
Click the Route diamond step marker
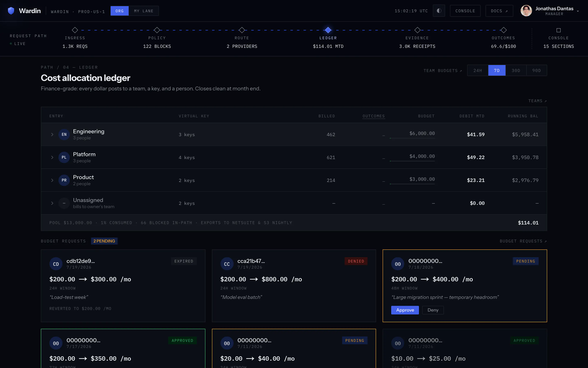[242, 30]
